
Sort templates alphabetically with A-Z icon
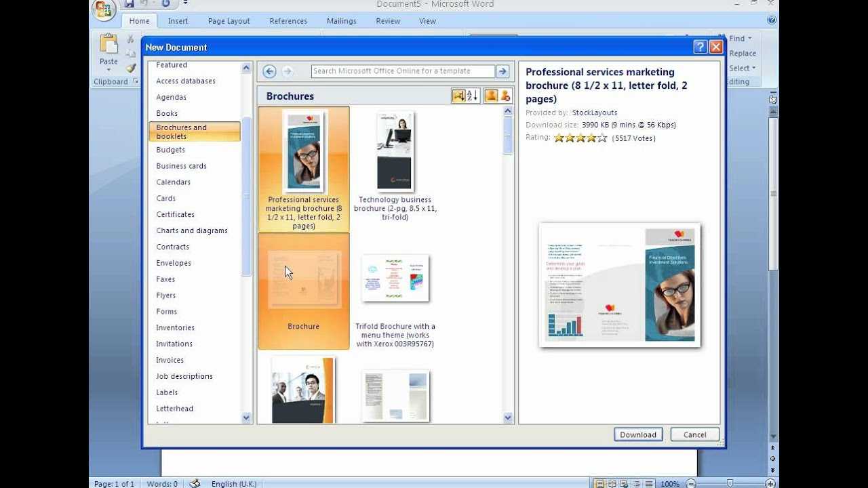[x=473, y=96]
